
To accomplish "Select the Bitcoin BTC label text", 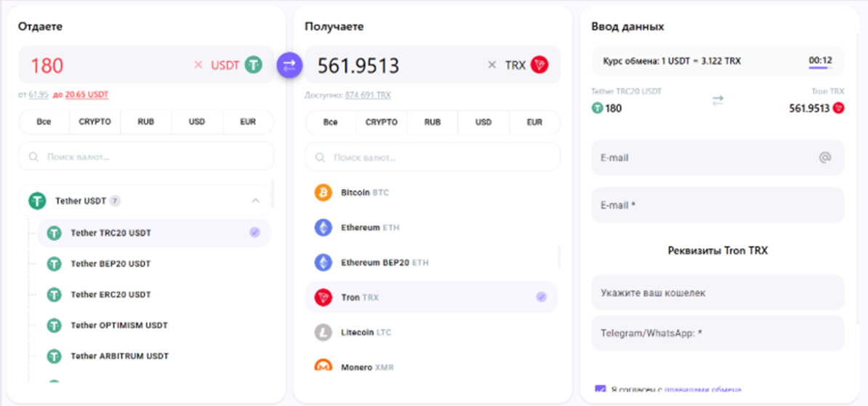I will pos(365,193).
